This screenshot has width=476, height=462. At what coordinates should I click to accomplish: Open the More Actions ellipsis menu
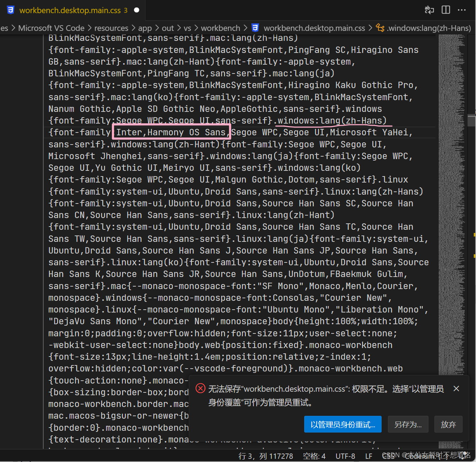coord(462,10)
